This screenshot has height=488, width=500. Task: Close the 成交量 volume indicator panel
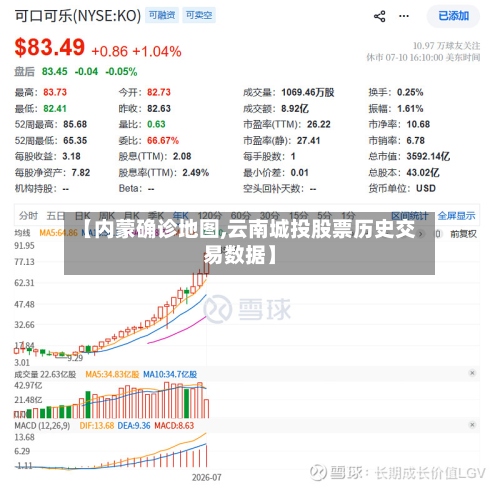[x=472, y=373]
